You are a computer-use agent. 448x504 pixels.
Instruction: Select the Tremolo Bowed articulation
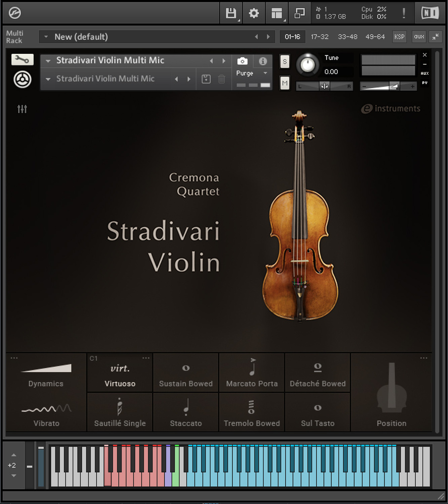pyautogui.click(x=251, y=413)
